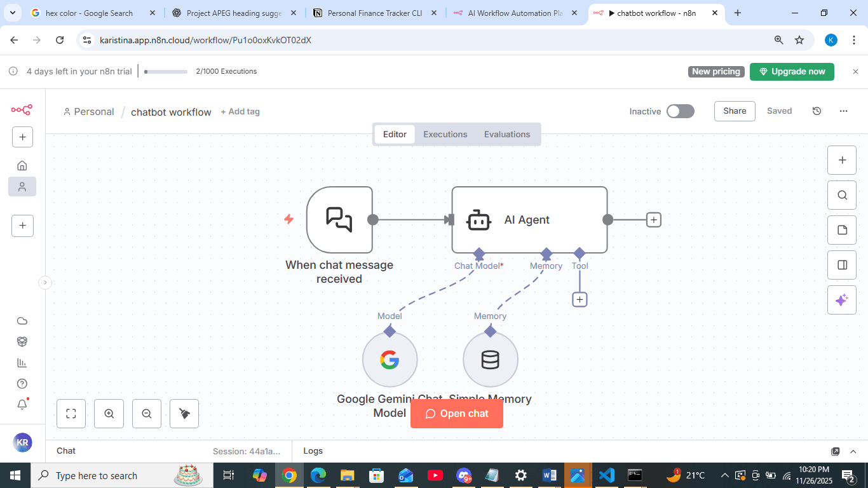Switch to the Executions tab

click(x=445, y=134)
